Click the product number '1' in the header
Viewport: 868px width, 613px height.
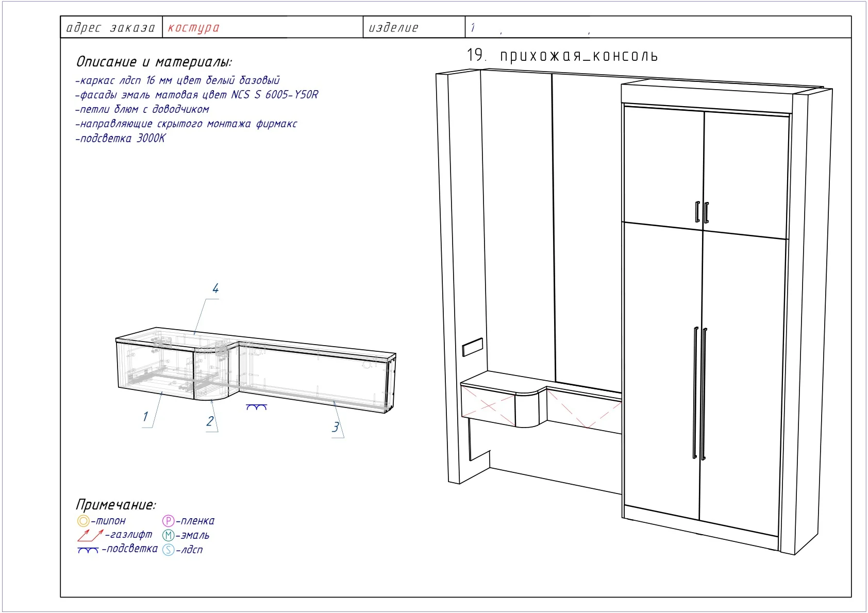[x=473, y=28]
